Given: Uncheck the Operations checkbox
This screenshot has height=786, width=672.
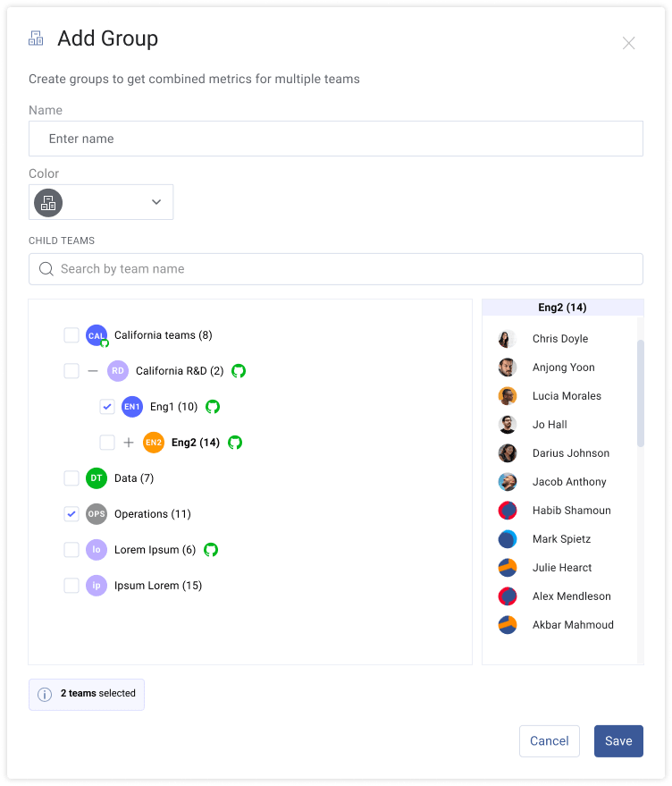Looking at the screenshot, I should click(71, 514).
